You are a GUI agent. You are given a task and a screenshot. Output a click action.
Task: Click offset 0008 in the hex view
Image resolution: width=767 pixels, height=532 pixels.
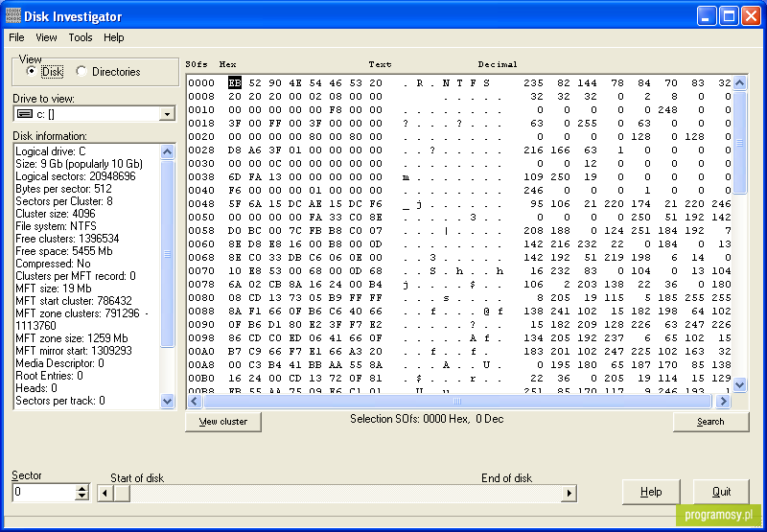201,96
